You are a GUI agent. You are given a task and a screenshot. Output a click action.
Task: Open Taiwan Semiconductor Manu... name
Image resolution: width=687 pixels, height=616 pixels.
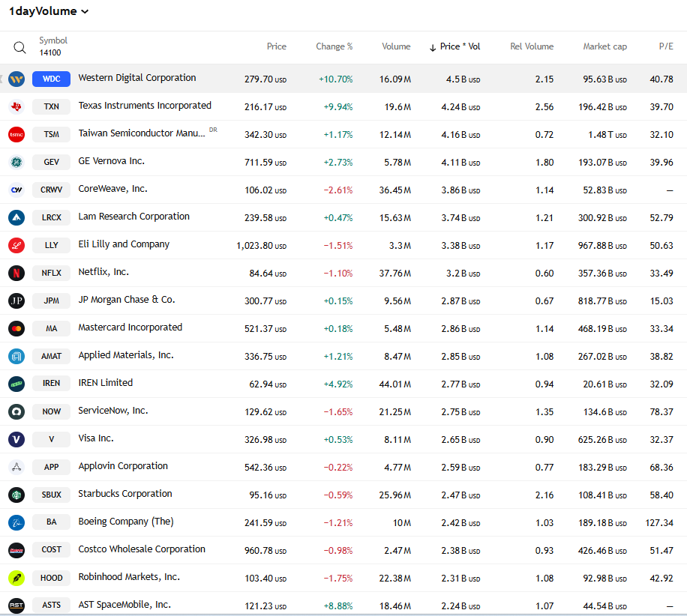pyautogui.click(x=142, y=133)
